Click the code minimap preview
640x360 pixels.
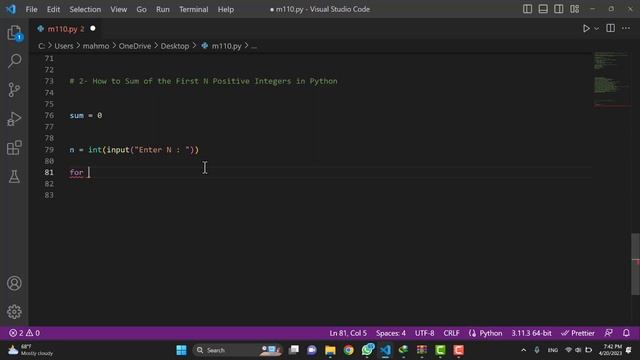pos(611,79)
